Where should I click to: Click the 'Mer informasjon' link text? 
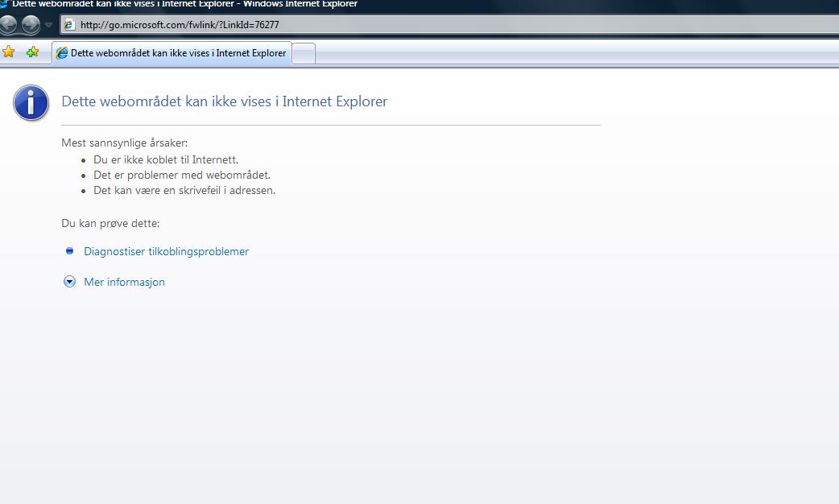pos(124,282)
